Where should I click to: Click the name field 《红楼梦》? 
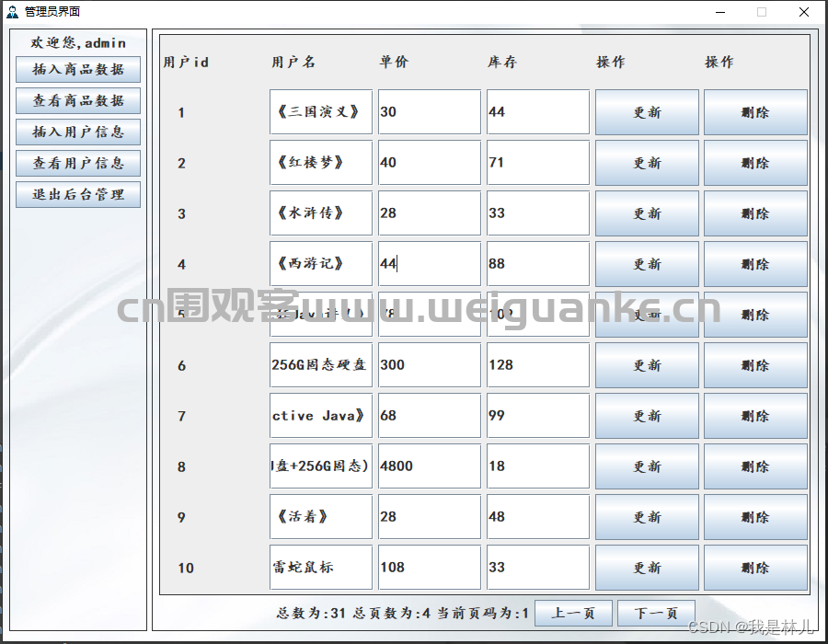pos(321,163)
